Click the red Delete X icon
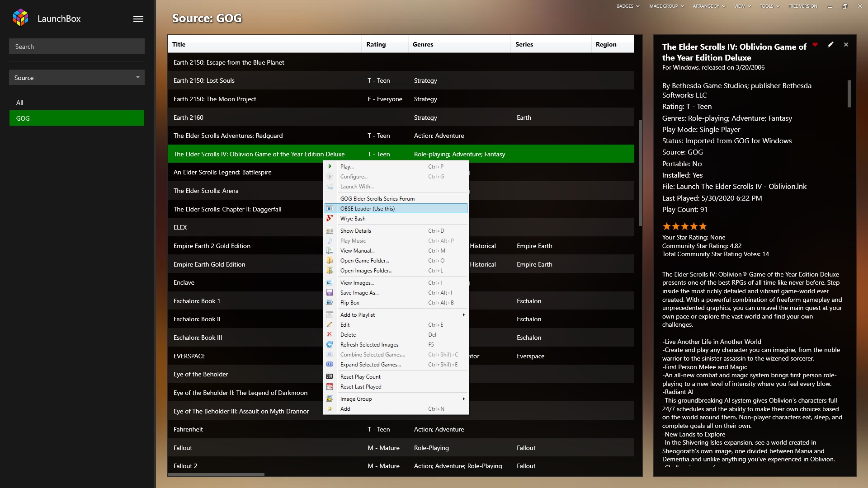Screen dimensions: 868x488 click(x=330, y=334)
